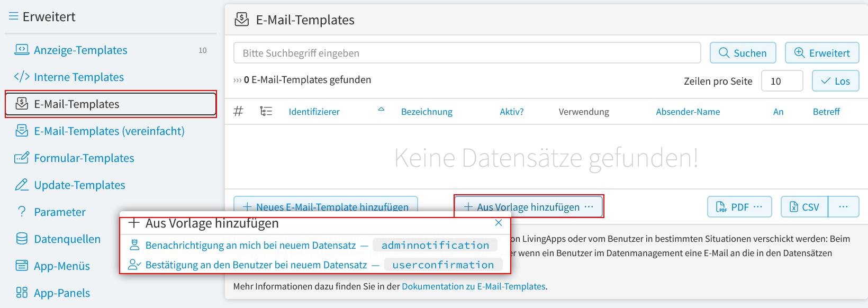Open the PDF export dropdown

point(739,207)
